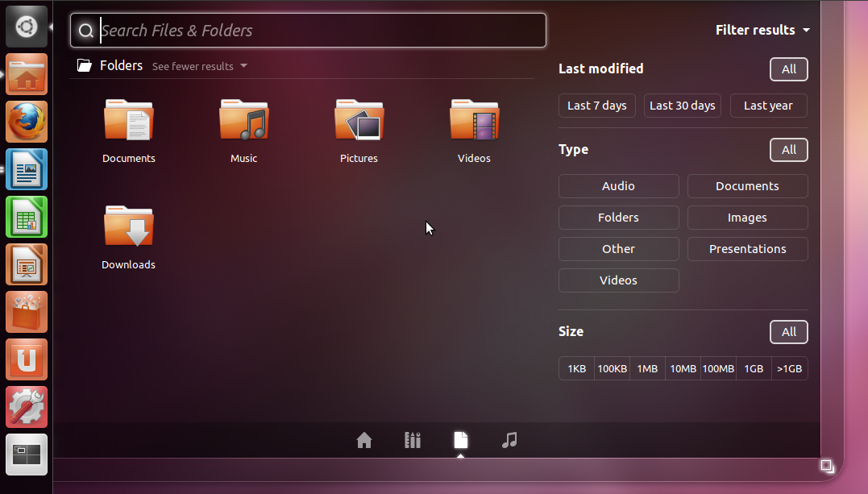Image resolution: width=868 pixels, height=494 pixels.
Task: Open the Pictures folder icon
Action: click(x=359, y=121)
